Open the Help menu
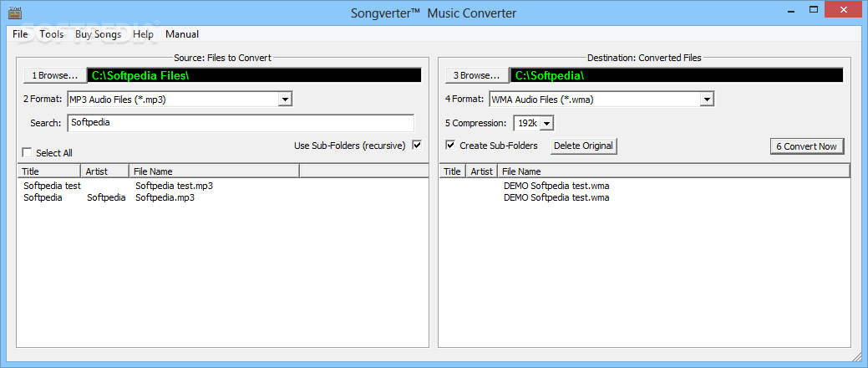The height and width of the screenshot is (368, 868). [143, 34]
